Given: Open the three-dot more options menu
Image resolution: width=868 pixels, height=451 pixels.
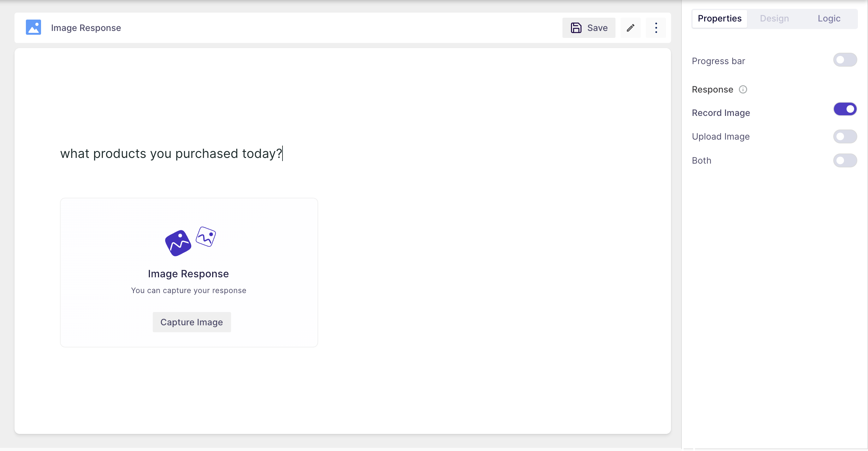Looking at the screenshot, I should tap(656, 28).
